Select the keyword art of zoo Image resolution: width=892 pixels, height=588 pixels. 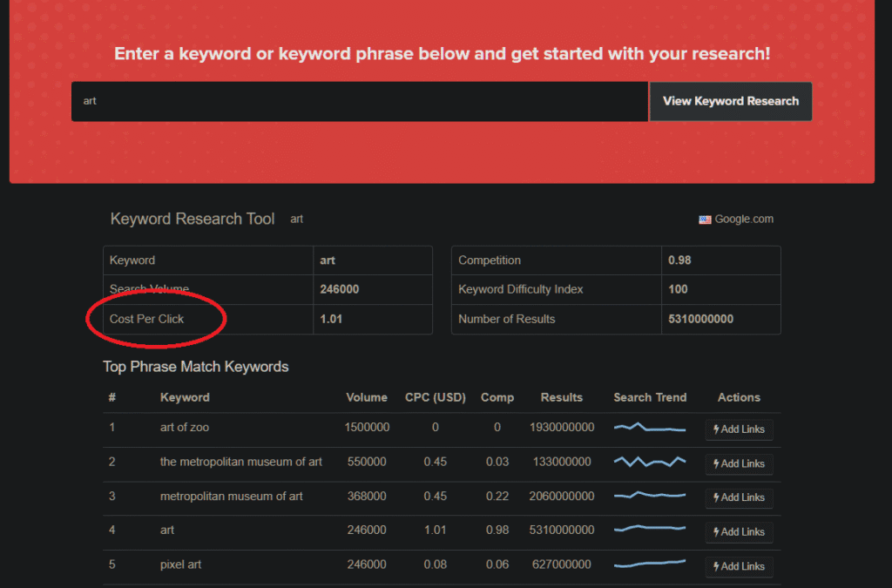click(184, 427)
